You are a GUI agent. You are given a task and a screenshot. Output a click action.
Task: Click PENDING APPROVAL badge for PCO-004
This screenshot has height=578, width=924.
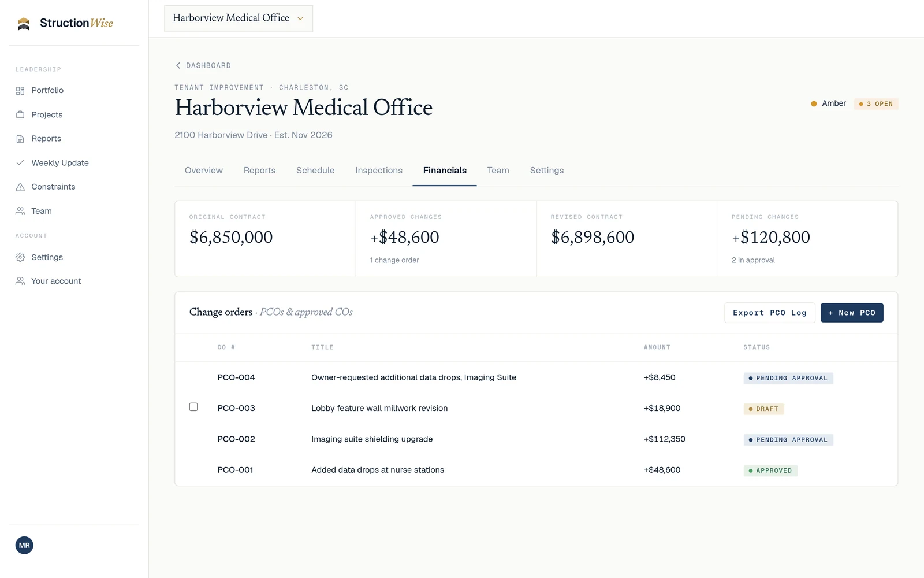click(788, 378)
